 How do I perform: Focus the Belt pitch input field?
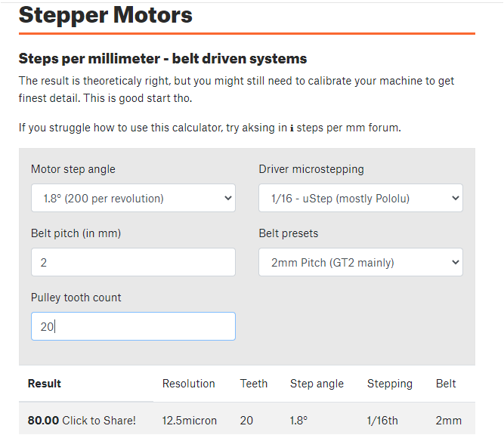click(133, 262)
